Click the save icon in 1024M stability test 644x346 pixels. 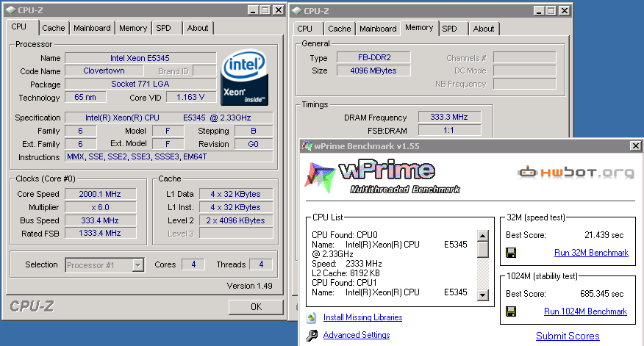tap(511, 311)
